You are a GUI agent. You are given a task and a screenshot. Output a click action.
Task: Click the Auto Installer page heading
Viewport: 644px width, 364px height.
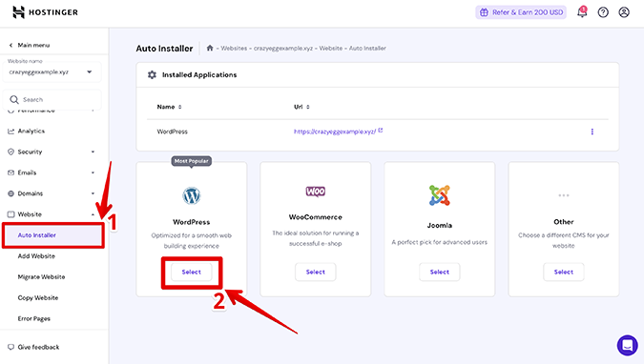click(x=164, y=49)
